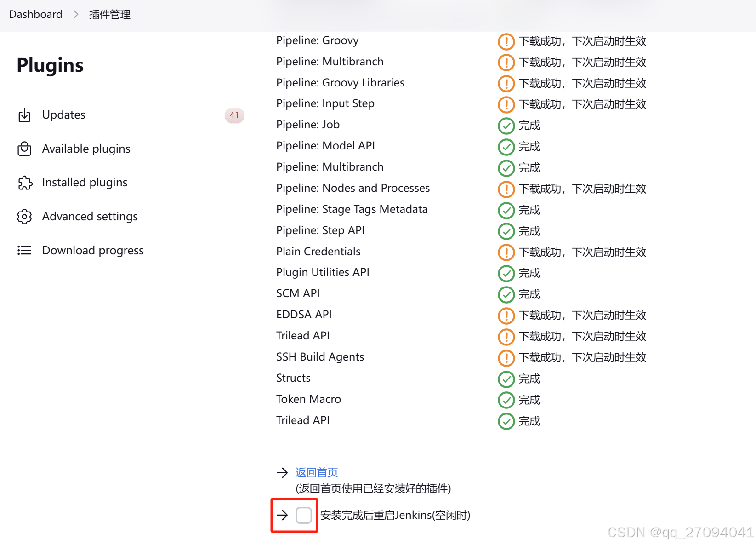
Task: Open 返回首页 link to homepage
Action: 316,472
